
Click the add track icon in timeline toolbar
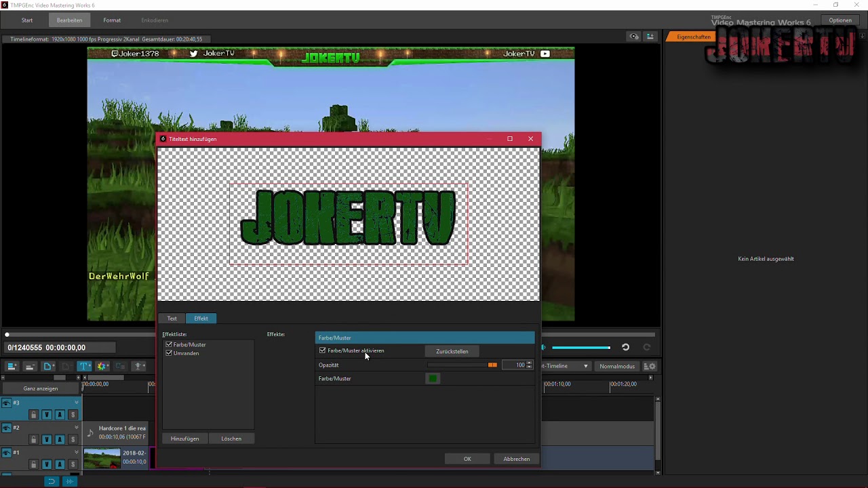coord(12,366)
